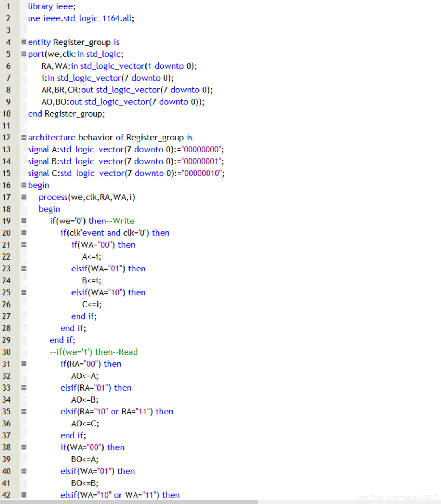Click line number 1 in the gutter

pyautogui.click(x=8, y=6)
